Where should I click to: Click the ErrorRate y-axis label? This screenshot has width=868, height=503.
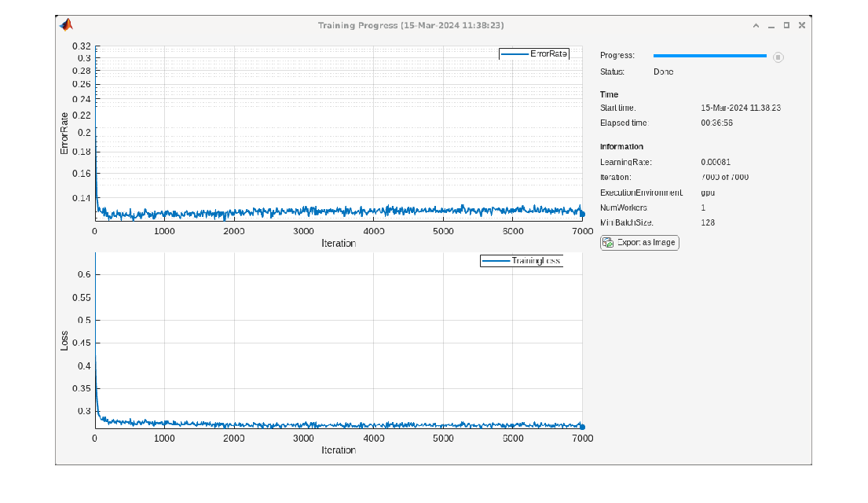pyautogui.click(x=64, y=133)
